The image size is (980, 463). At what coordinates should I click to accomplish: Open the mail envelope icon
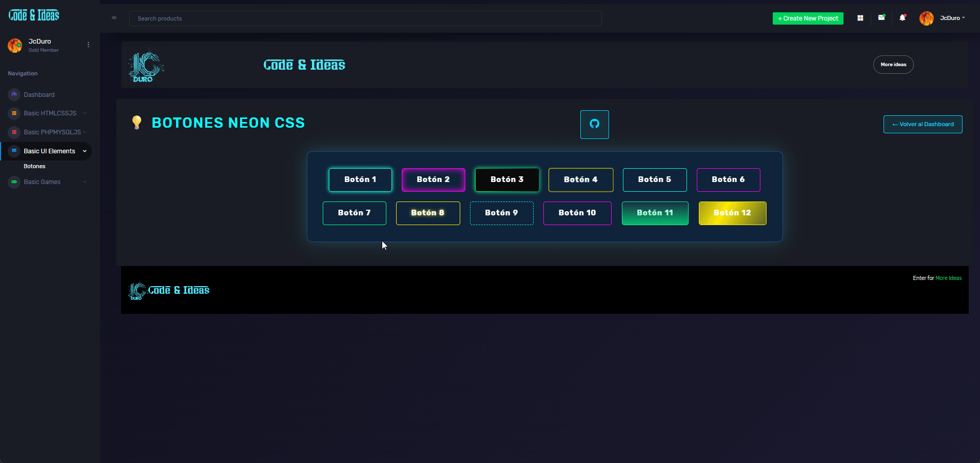pos(881,18)
